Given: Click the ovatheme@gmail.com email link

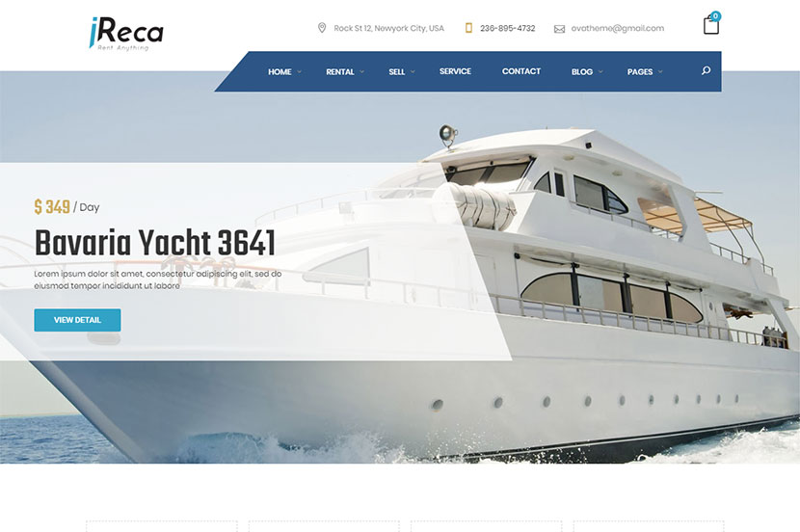Looking at the screenshot, I should coord(617,29).
